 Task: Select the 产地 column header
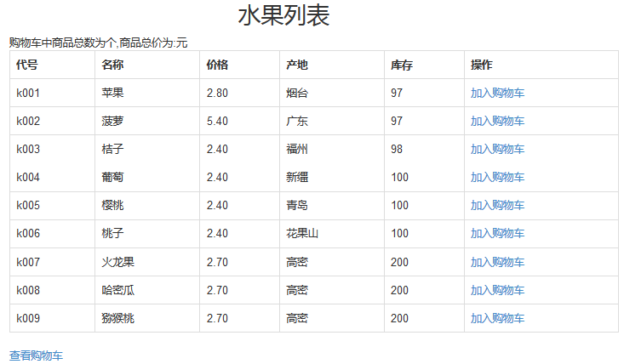[297, 65]
